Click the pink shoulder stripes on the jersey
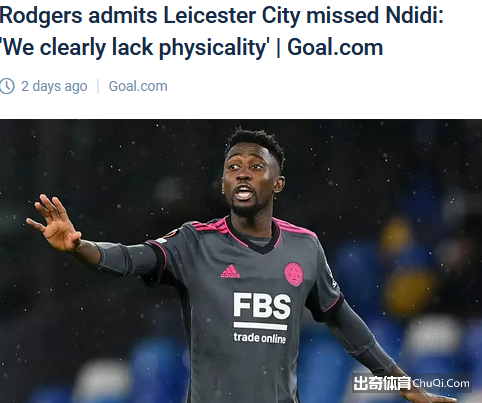 (208, 226)
